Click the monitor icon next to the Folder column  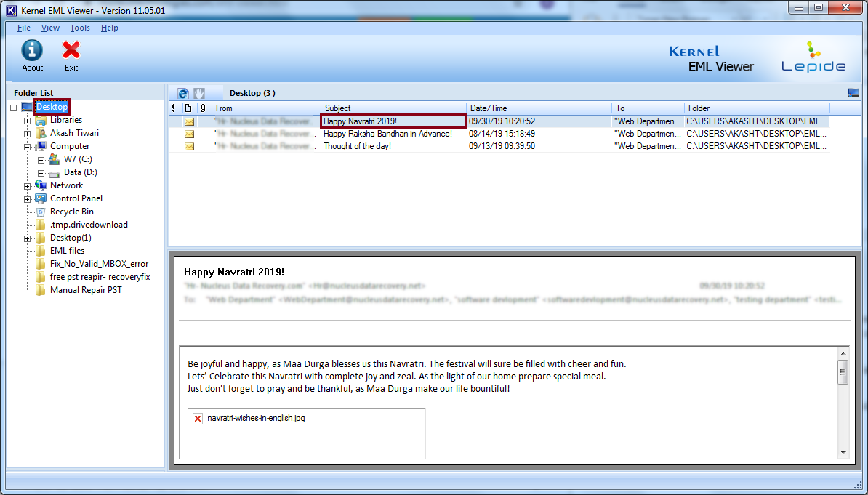(x=853, y=93)
